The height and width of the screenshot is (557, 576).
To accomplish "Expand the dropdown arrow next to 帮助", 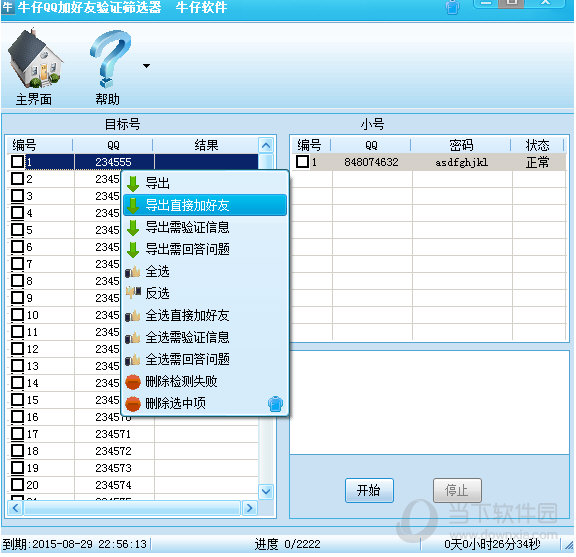I will [147, 66].
